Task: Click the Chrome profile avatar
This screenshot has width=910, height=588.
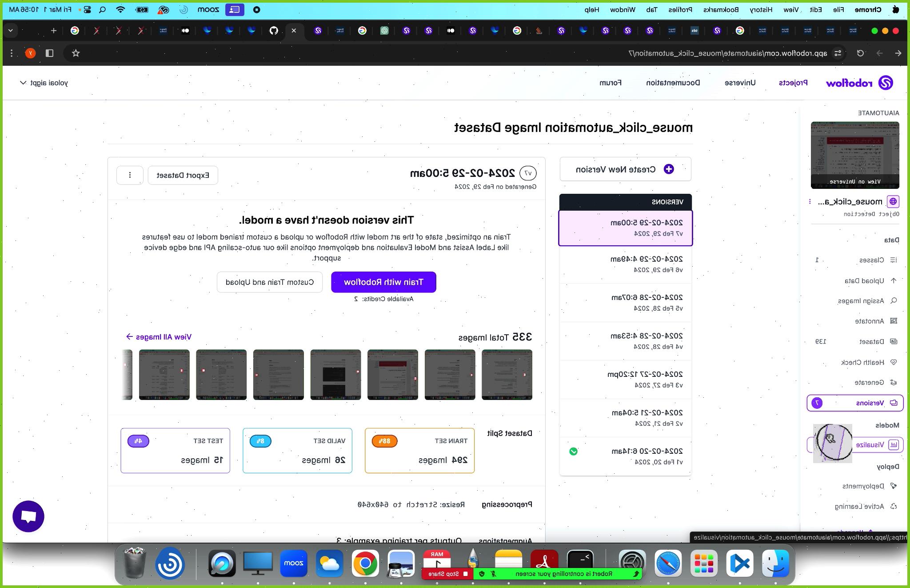Action: [30, 53]
